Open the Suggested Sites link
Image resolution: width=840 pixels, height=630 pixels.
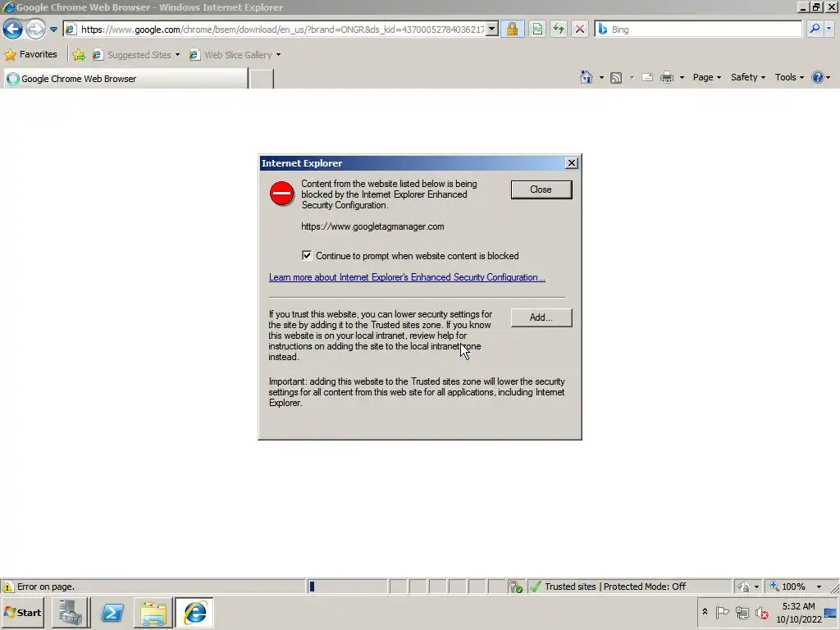click(x=135, y=55)
